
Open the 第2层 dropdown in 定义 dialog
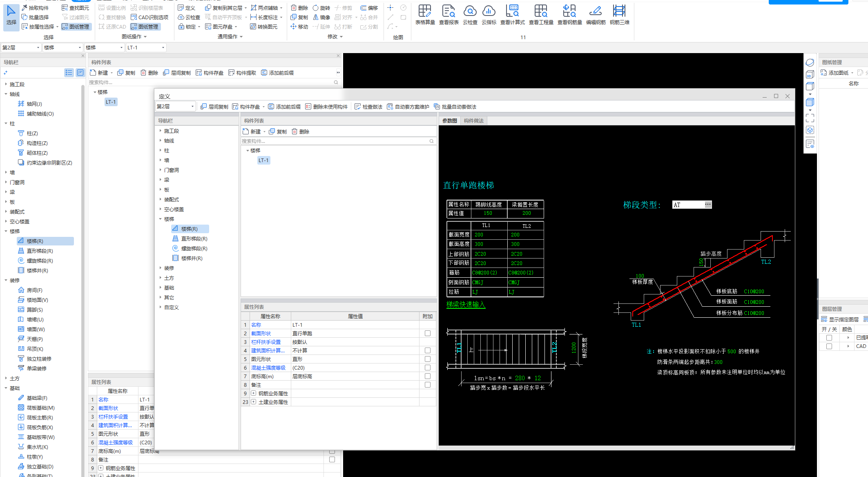pyautogui.click(x=176, y=107)
